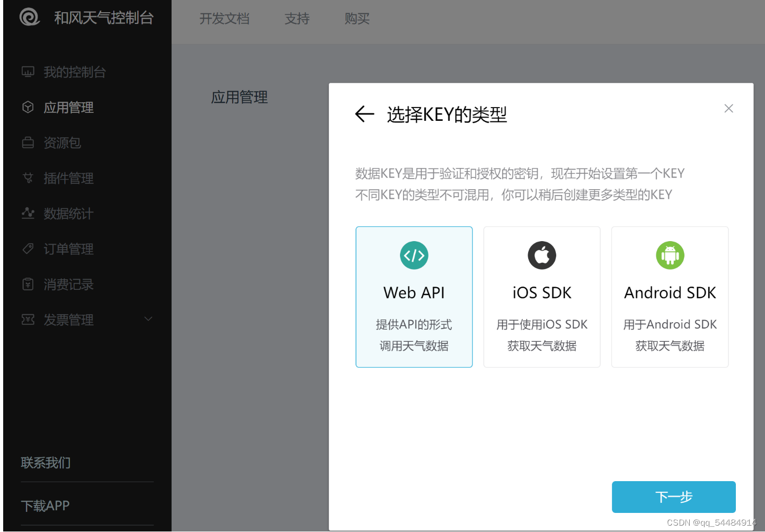This screenshot has width=765, height=532.
Task: Click the Android SDK robot icon
Action: pyautogui.click(x=670, y=255)
